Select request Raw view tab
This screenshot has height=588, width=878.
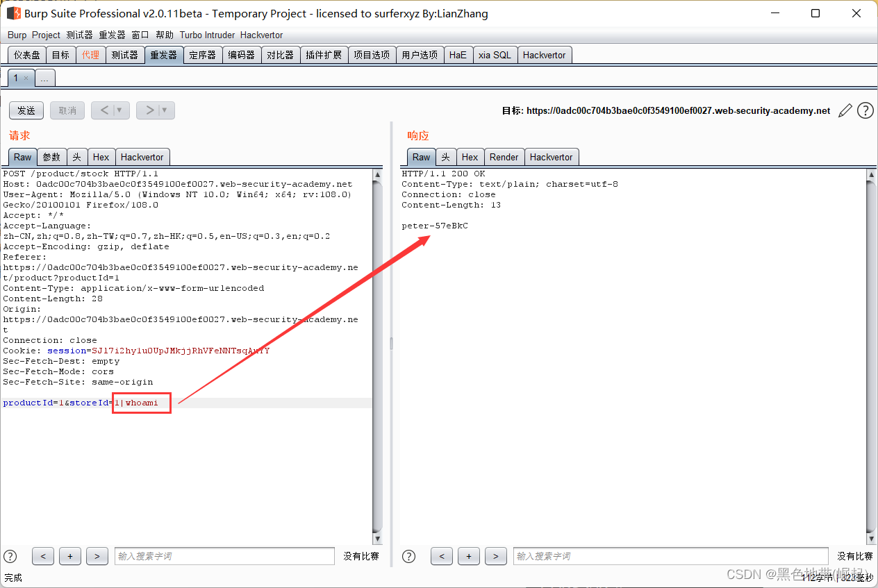[23, 157]
